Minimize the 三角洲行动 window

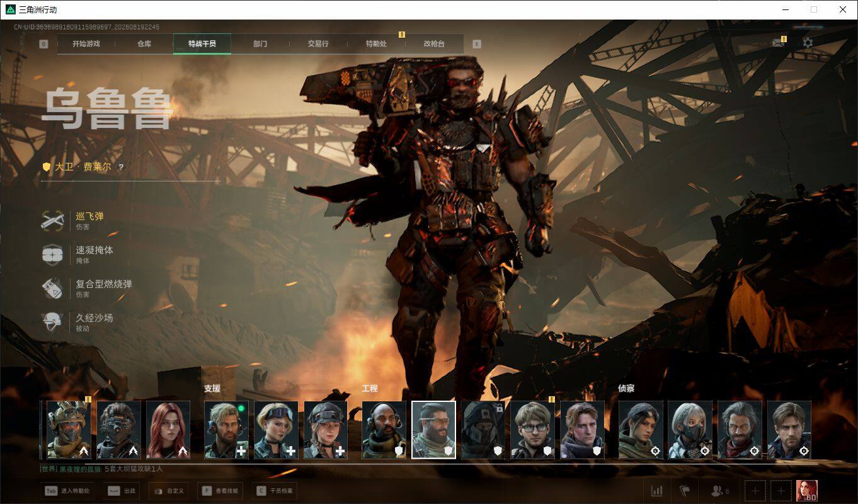pos(785,9)
